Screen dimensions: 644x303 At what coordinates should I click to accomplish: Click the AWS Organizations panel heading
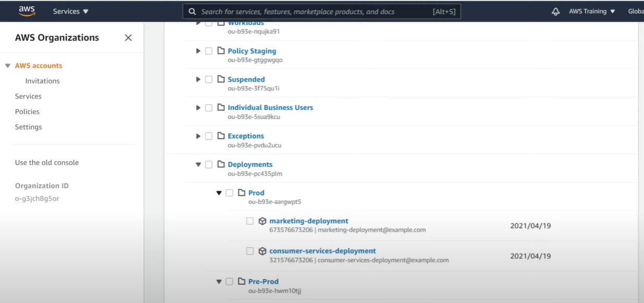(x=57, y=37)
